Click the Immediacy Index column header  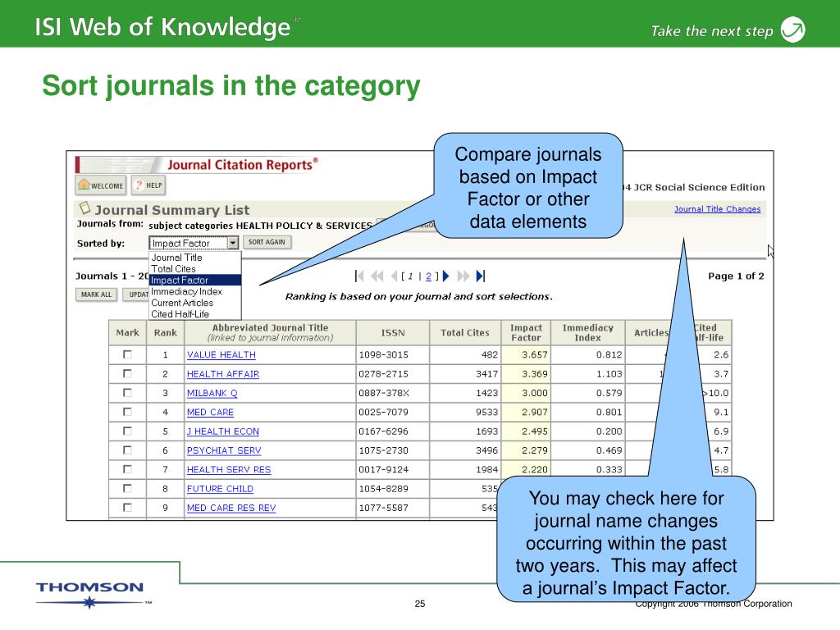click(x=587, y=333)
